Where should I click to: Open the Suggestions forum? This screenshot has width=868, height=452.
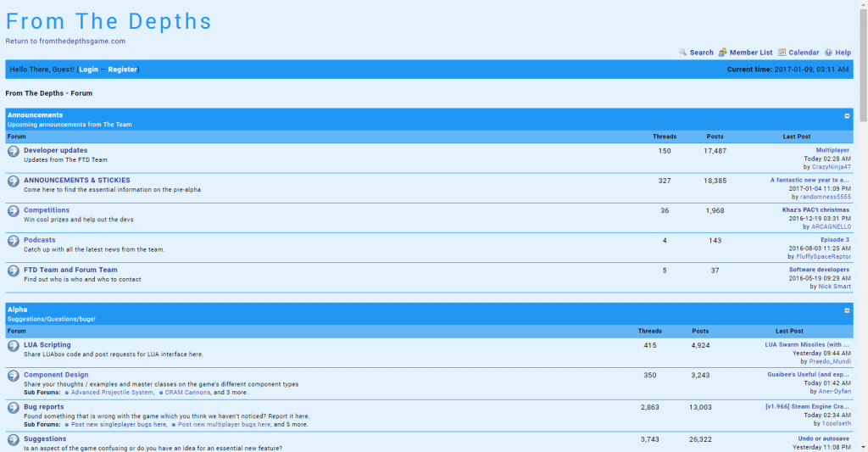click(45, 438)
